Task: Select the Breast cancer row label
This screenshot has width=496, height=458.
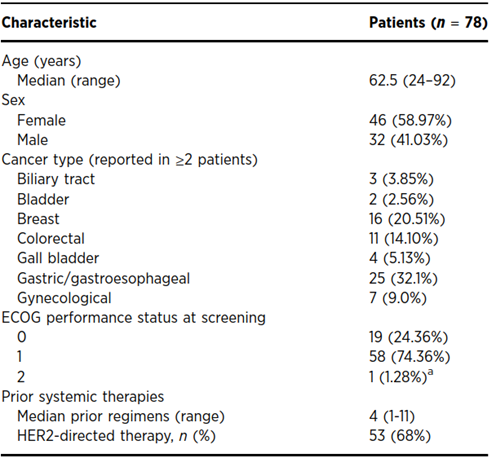Action: coord(38,219)
